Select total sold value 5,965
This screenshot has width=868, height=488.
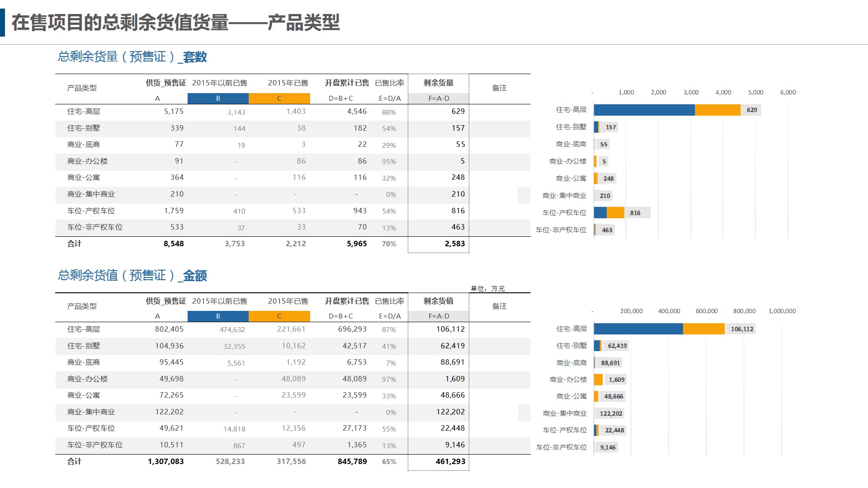[x=357, y=244]
